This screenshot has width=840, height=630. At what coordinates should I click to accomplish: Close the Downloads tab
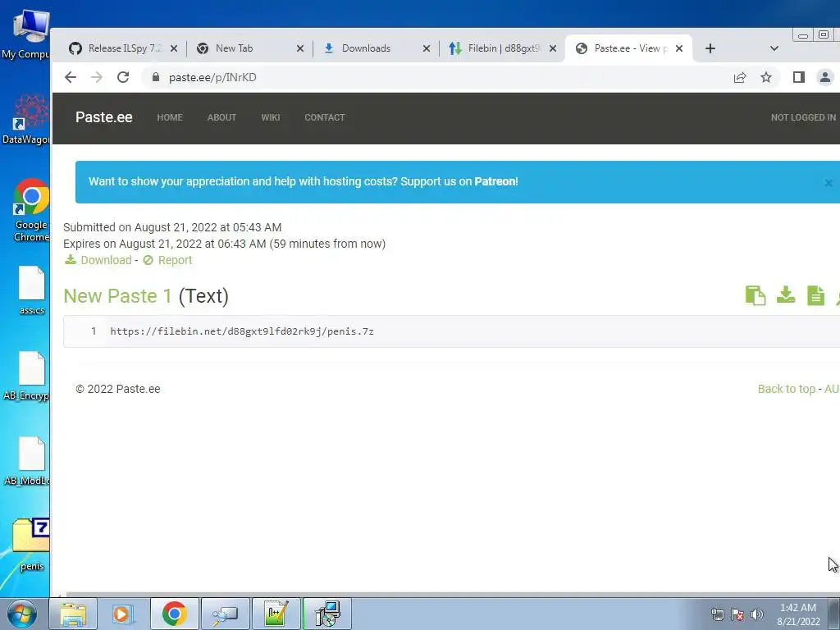[427, 48]
